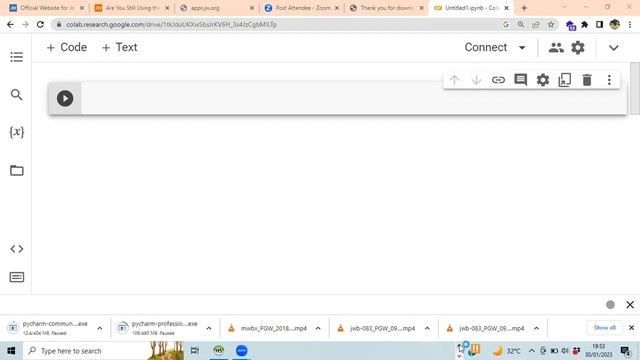
Task: Select the Untitled1.ipynb Colab tab
Action: [x=467, y=8]
